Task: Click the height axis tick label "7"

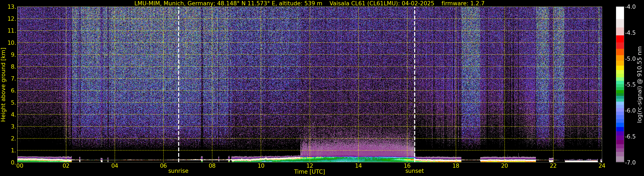Action: 13,79
